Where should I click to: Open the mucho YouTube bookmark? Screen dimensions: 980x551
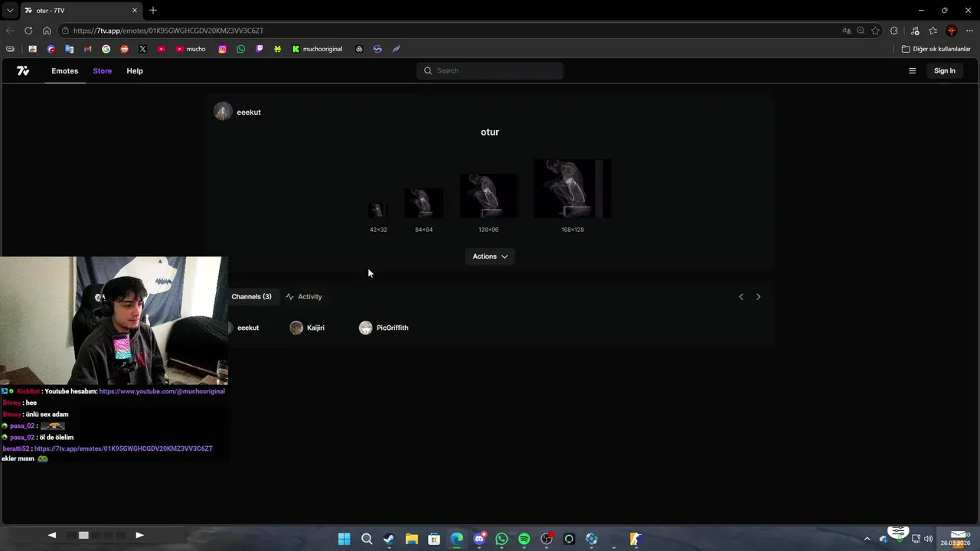[191, 49]
